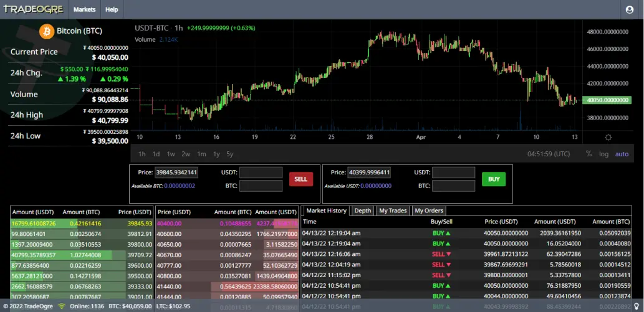Click the USDT-BTC chart title
The height and width of the screenshot is (312, 644).
pos(151,28)
